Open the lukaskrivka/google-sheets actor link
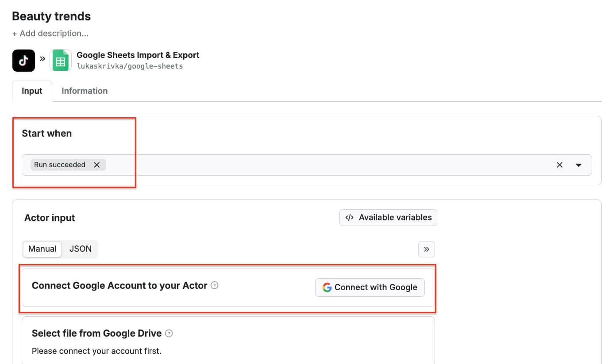616x364 pixels. 130,66
